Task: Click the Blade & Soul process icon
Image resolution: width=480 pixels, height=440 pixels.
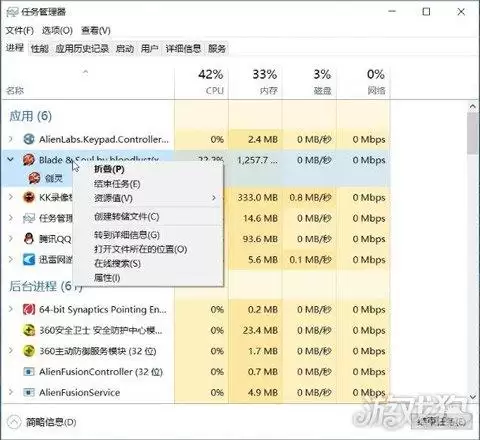Action: (29, 160)
